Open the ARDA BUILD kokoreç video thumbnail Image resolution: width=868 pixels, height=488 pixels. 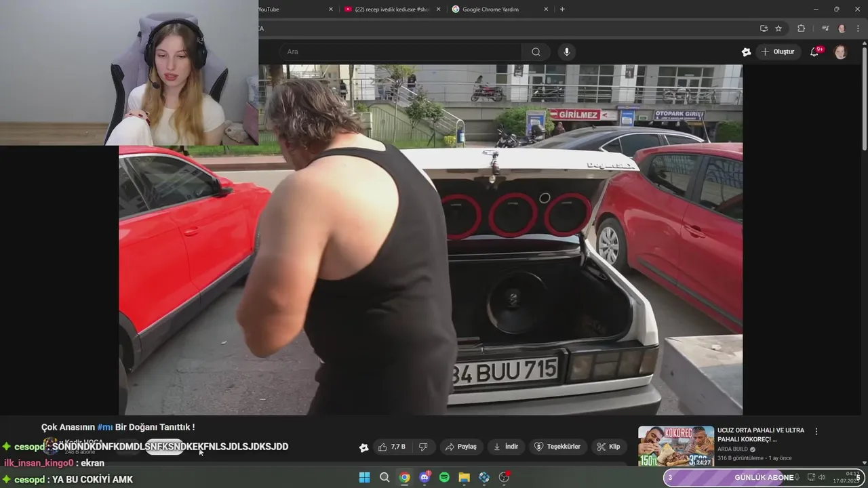pos(676,446)
